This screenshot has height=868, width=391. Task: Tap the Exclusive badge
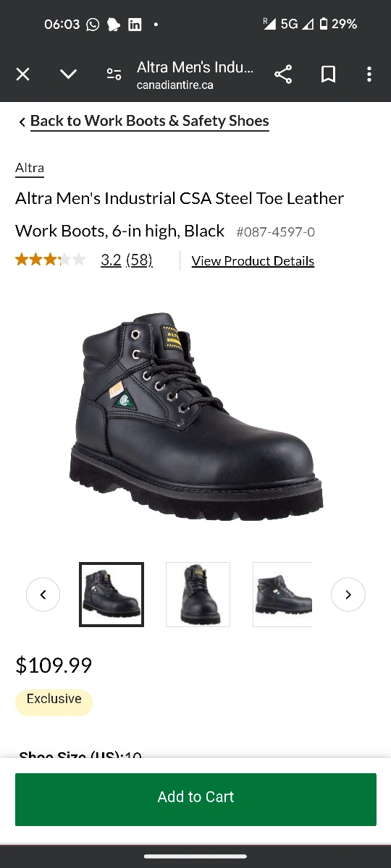pos(54,700)
